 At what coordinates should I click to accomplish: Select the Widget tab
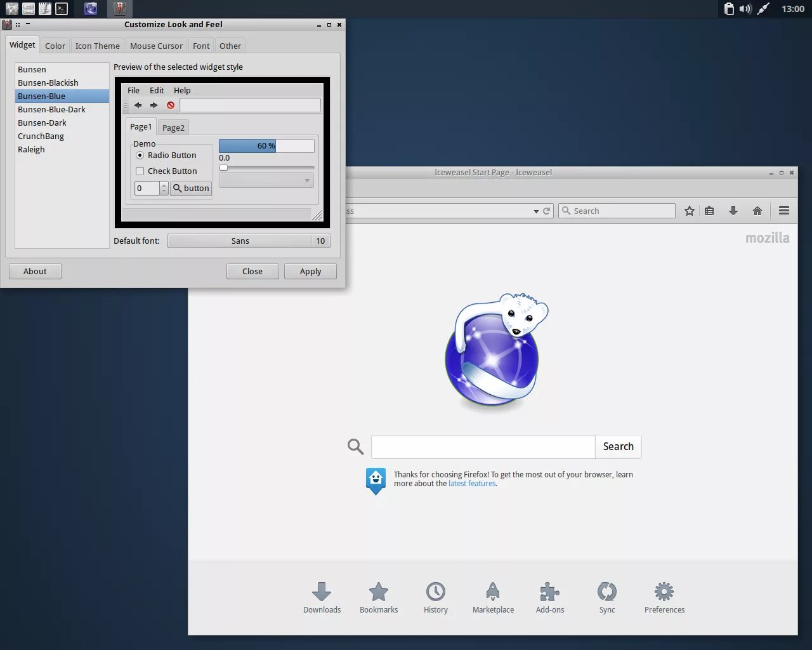(22, 45)
